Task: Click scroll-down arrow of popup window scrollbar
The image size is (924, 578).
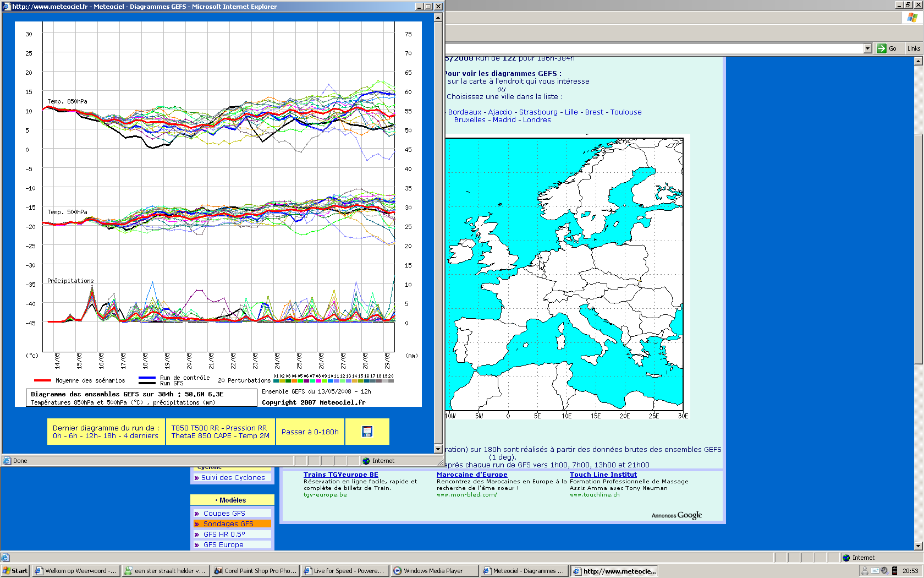Action: pyautogui.click(x=438, y=449)
